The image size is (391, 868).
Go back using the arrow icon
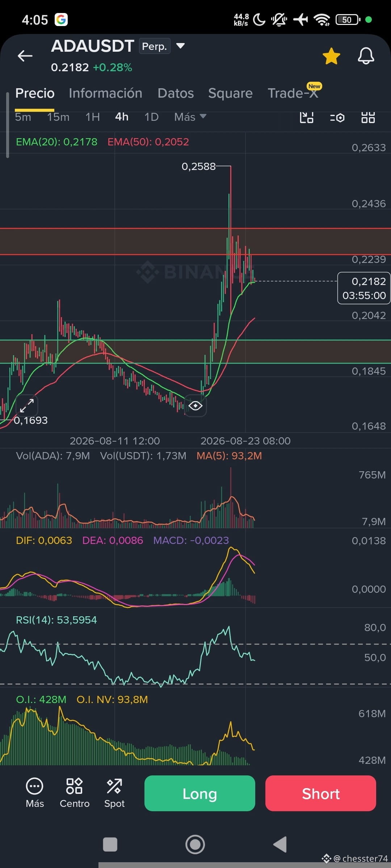tap(25, 56)
